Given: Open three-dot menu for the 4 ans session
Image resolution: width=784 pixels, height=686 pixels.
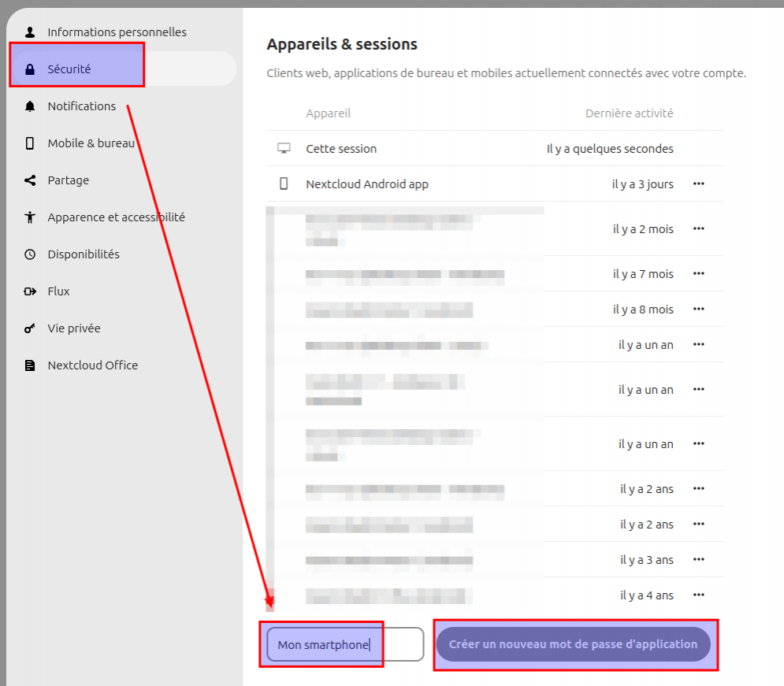Looking at the screenshot, I should point(698,595).
